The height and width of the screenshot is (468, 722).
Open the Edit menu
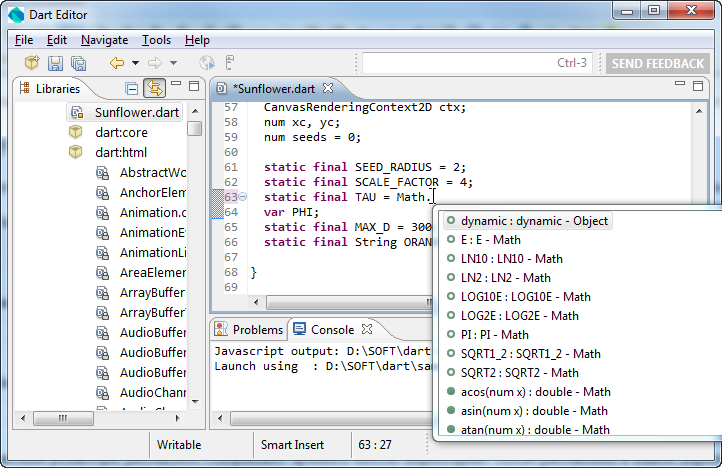(x=57, y=40)
